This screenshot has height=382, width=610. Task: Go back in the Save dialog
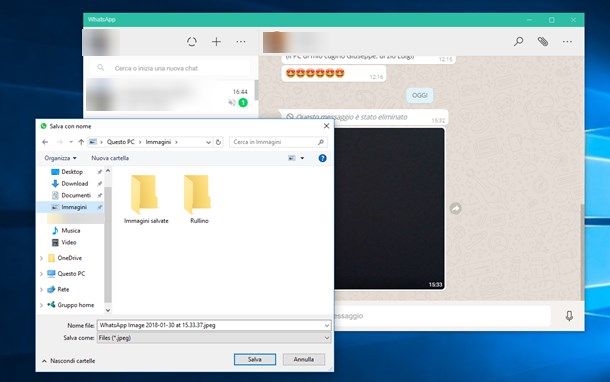45,142
